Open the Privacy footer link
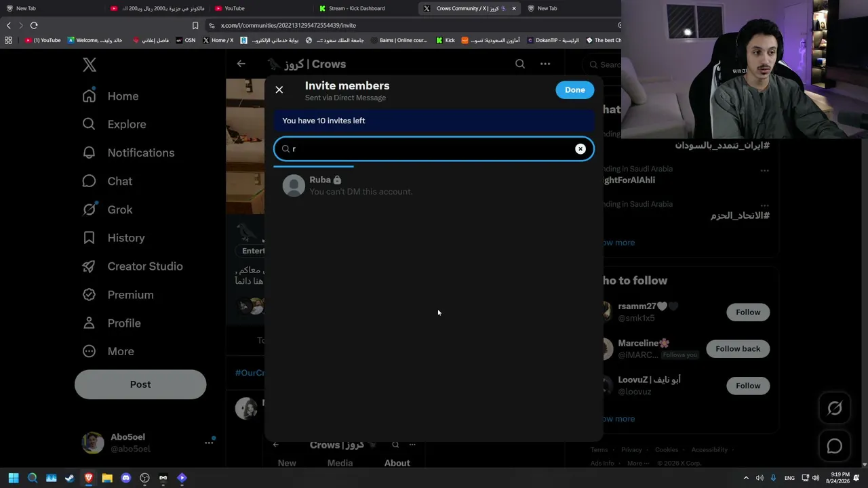The image size is (868, 488). (x=631, y=449)
